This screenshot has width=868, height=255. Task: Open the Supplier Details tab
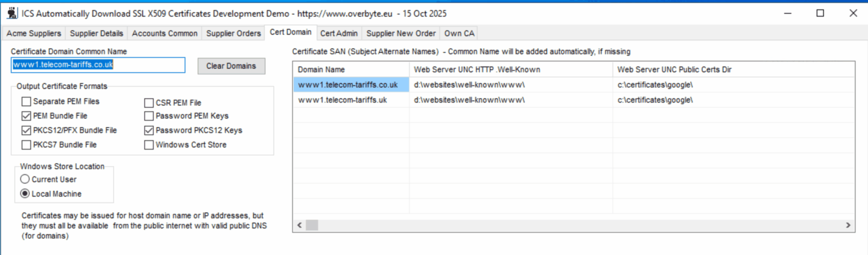tap(96, 33)
